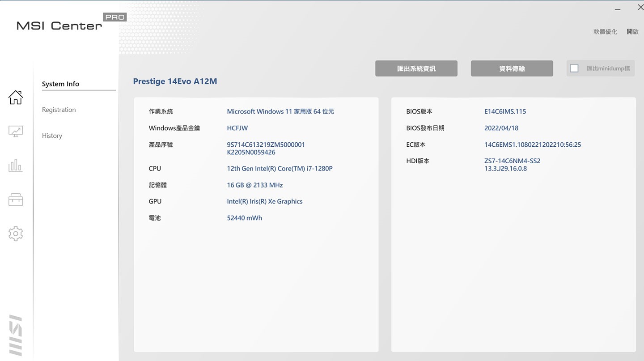This screenshot has height=361, width=644.
Task: Select HDI value 13.3.J29.16.0.8
Action: [x=506, y=168]
